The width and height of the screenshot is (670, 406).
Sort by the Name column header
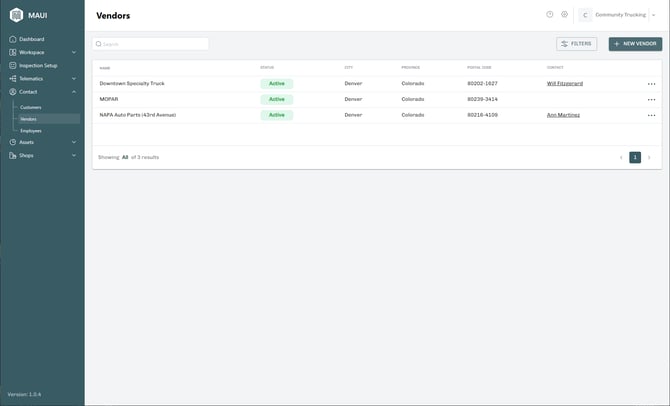click(105, 68)
